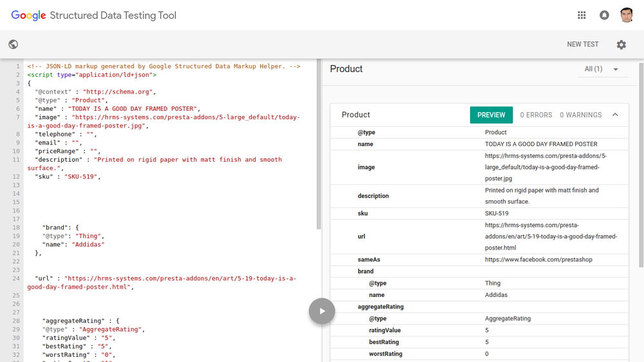Viewport: 644px width, 362px height.
Task: Select the worstRating 0 row
Action: coord(479,354)
